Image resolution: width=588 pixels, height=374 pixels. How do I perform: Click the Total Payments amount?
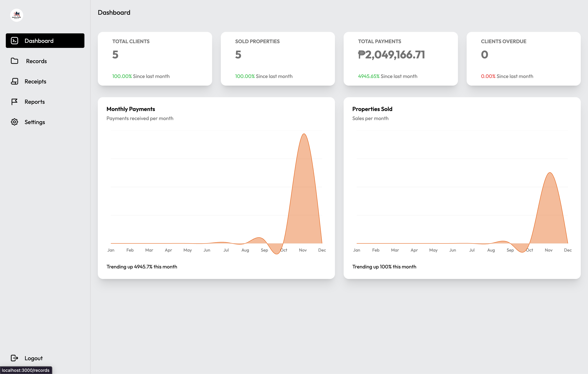tap(391, 55)
